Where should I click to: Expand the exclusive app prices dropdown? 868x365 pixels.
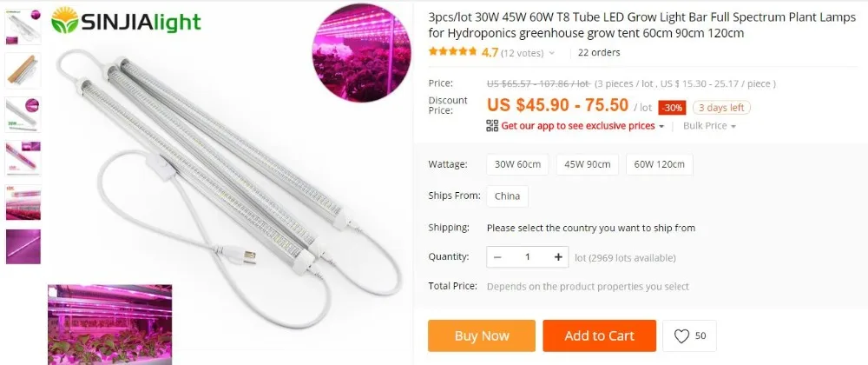tap(661, 126)
